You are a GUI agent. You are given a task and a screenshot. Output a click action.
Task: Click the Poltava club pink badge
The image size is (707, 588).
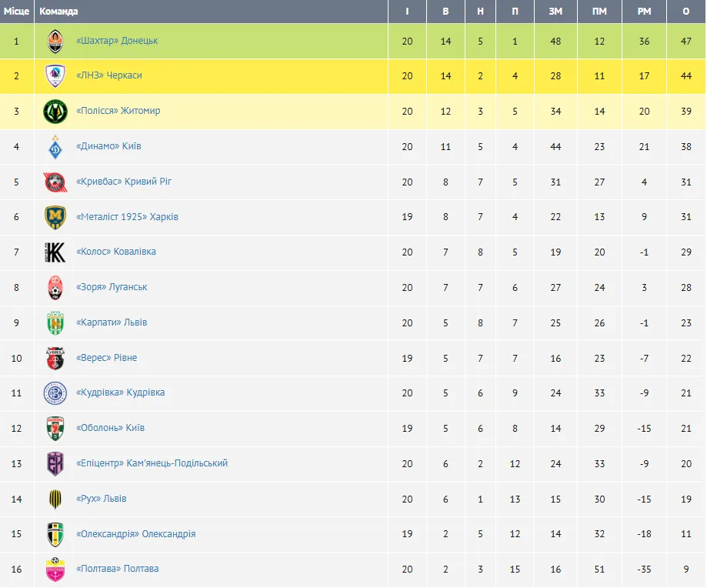coord(55,570)
